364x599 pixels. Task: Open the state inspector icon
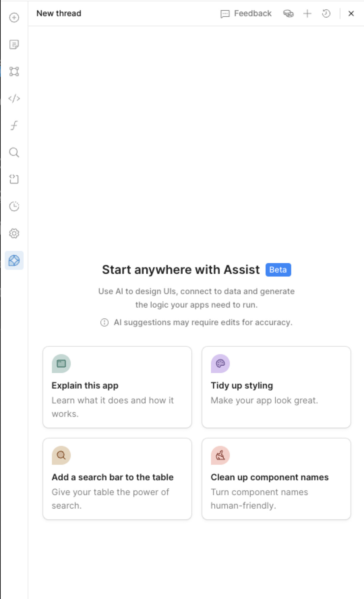pos(14,179)
